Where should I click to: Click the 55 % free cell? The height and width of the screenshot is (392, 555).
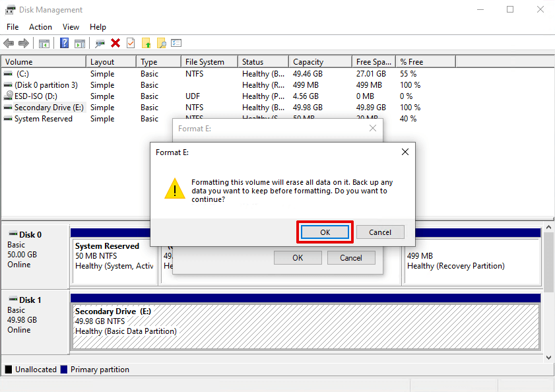408,74
